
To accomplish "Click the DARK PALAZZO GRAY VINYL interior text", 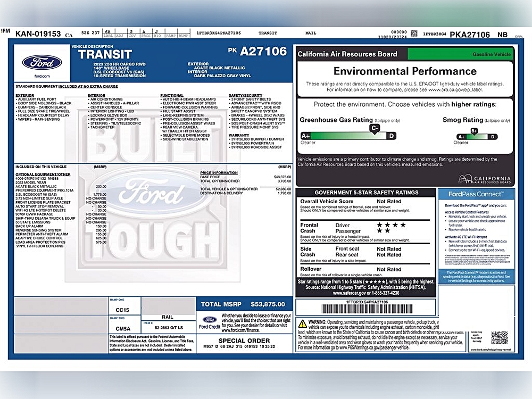I will (222, 76).
